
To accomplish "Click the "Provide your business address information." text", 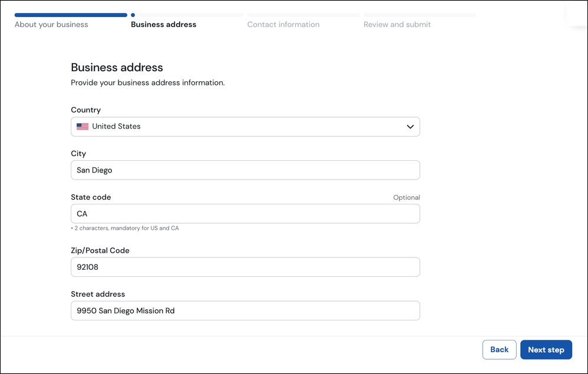I will point(148,83).
